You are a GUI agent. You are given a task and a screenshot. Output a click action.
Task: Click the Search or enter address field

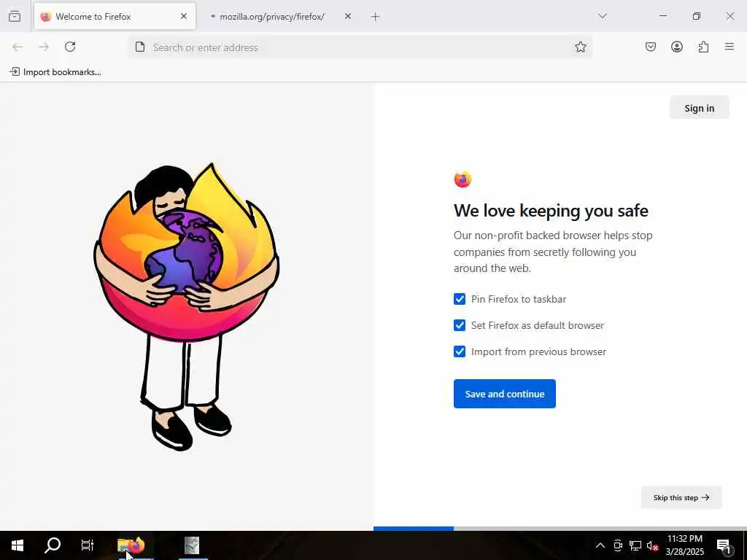(x=360, y=47)
